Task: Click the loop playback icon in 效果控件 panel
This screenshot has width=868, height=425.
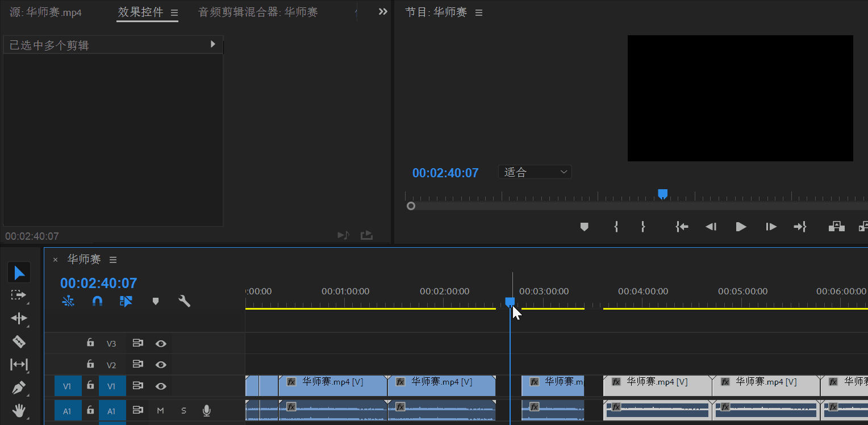Action: (366, 235)
